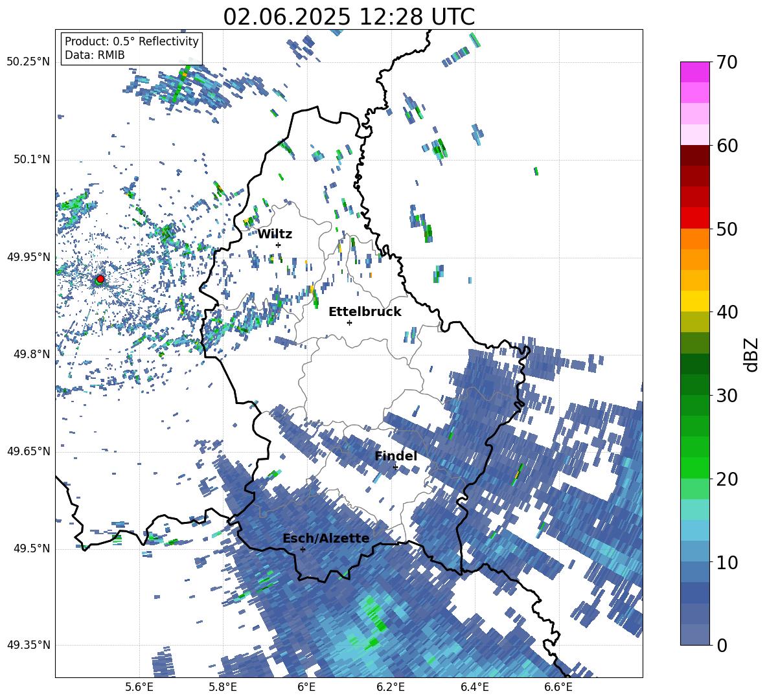The height and width of the screenshot is (700, 767).
Task: Click the 6°E longitude label
Action: (306, 687)
